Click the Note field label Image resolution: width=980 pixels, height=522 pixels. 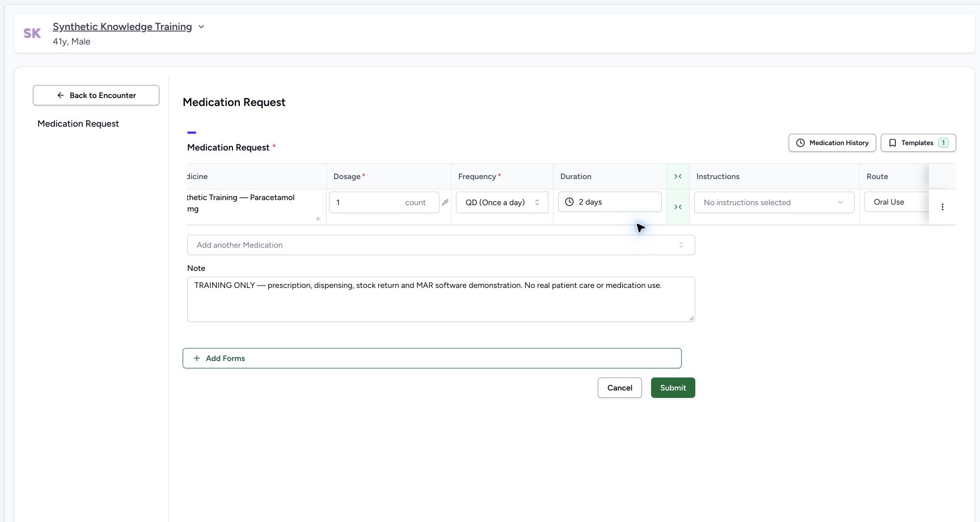196,268
